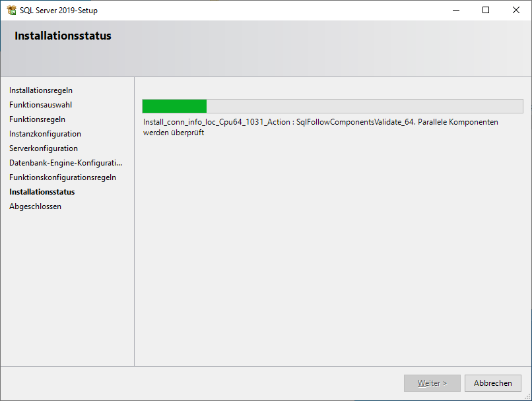Select the Funktionskonfigurationsregeln step

click(63, 177)
